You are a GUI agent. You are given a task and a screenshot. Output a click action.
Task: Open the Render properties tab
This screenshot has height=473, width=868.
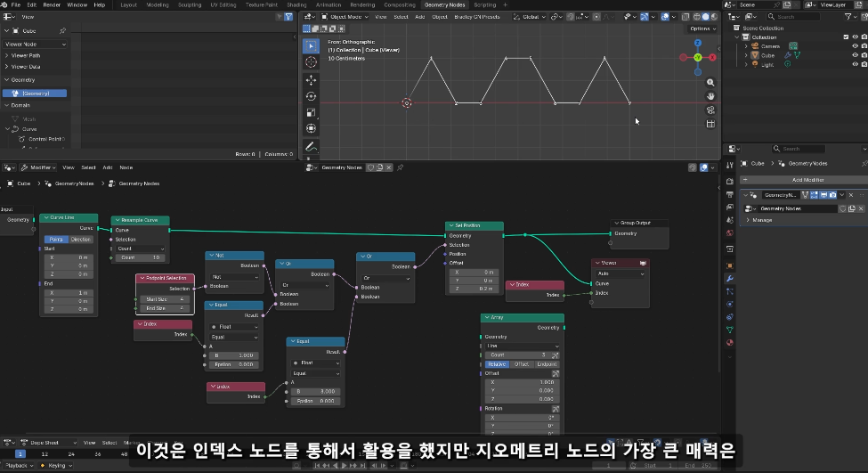tap(730, 181)
